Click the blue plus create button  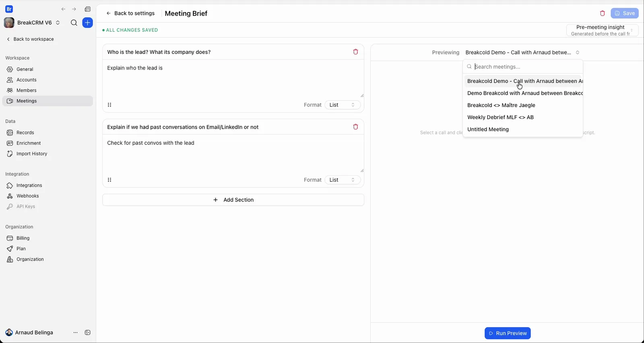tap(87, 23)
